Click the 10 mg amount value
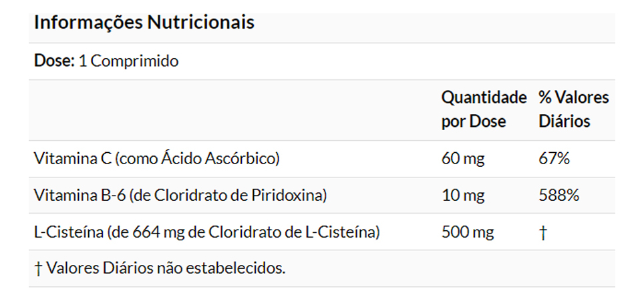 [x=463, y=196]
